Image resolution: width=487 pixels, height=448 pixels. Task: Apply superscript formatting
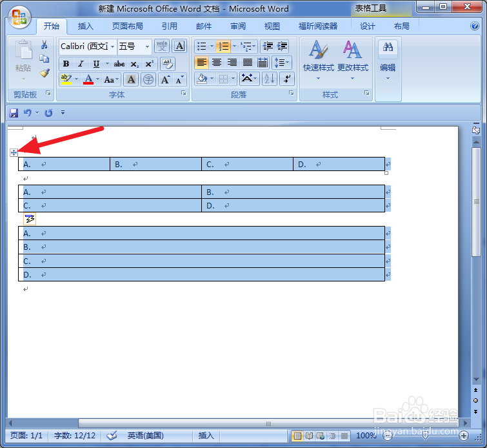[150, 64]
